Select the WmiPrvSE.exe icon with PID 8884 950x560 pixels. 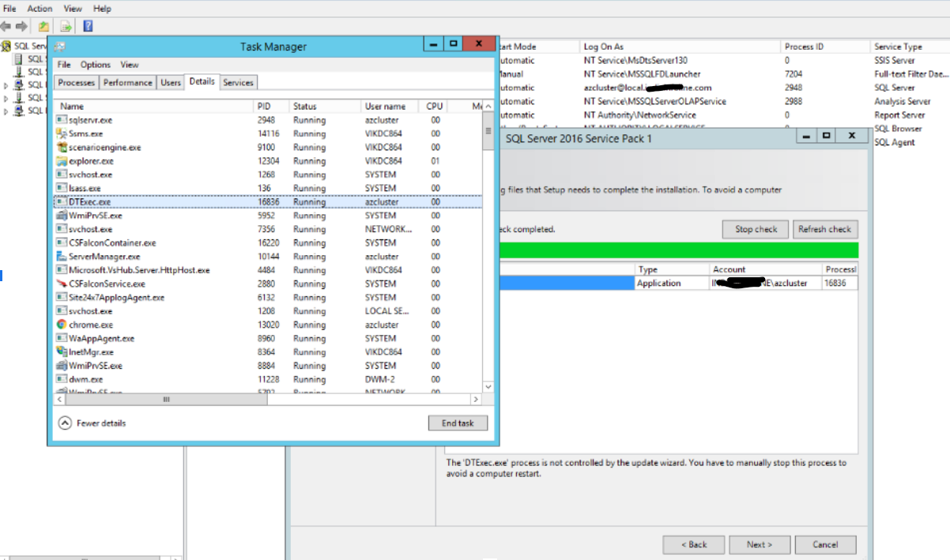[62, 366]
